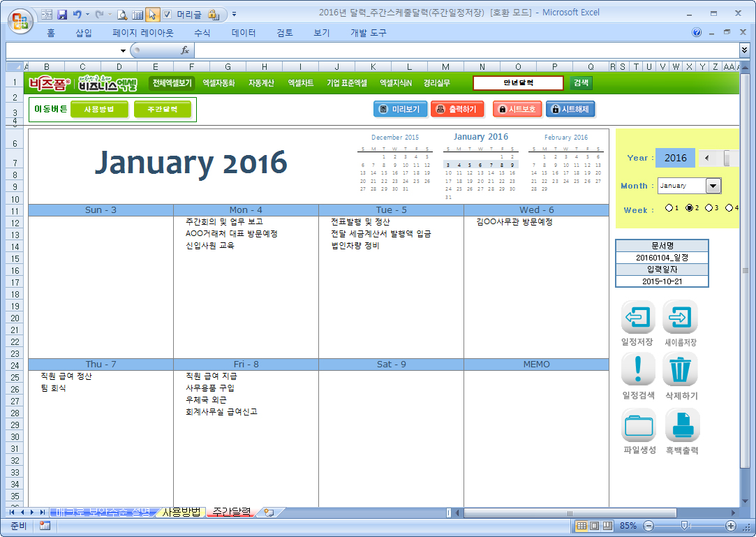Screen dimensions: 756x537
Task: Click the zoom in plus icon
Action: (730, 526)
